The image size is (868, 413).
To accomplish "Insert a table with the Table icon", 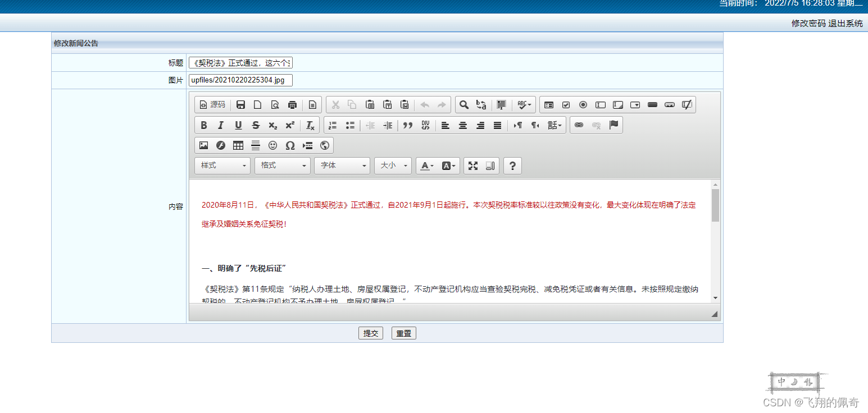I will click(x=238, y=145).
